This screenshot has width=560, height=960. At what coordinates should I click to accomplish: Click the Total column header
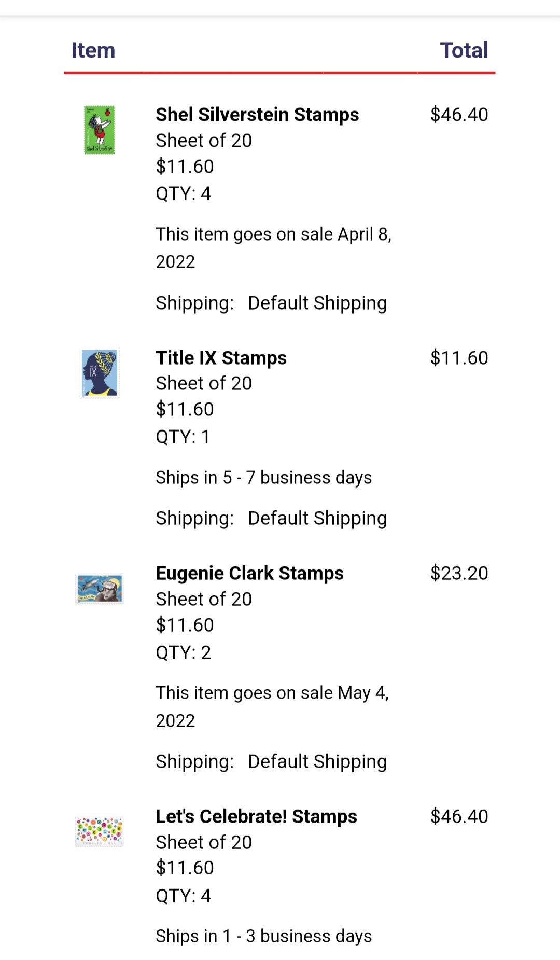pyautogui.click(x=464, y=50)
